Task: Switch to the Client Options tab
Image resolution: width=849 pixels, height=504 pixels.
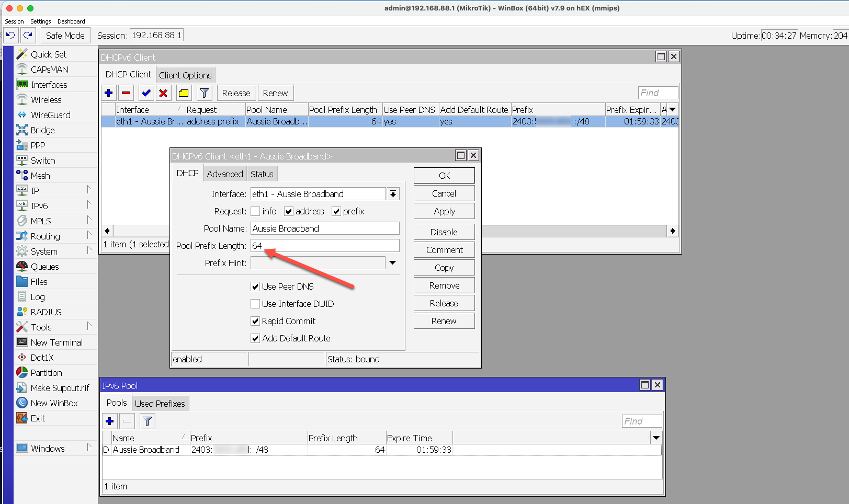Action: coord(186,74)
